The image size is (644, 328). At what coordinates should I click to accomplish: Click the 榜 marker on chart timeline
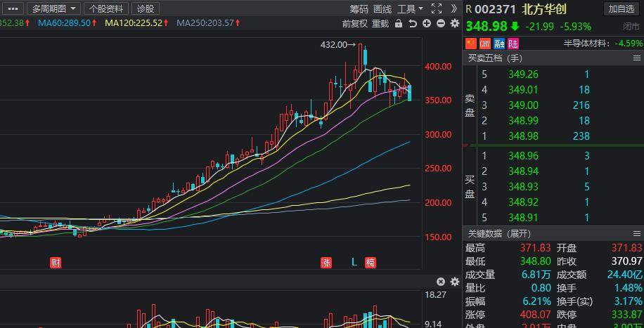coord(371,263)
